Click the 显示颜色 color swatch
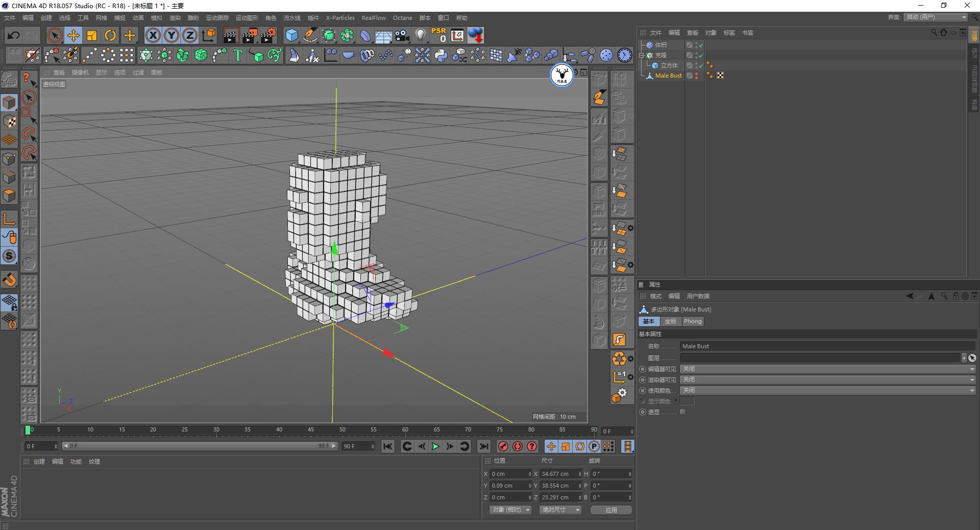 (x=687, y=401)
